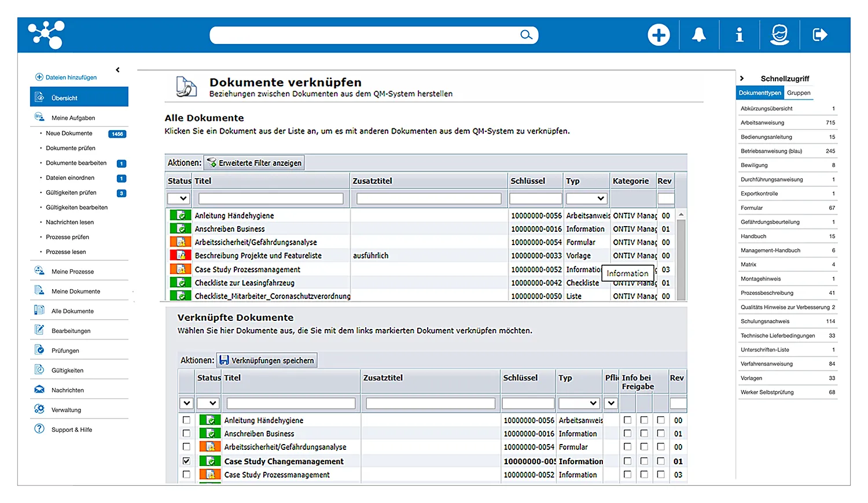Click Verknüpfungen speichern button
868x503 pixels.
coord(267,360)
